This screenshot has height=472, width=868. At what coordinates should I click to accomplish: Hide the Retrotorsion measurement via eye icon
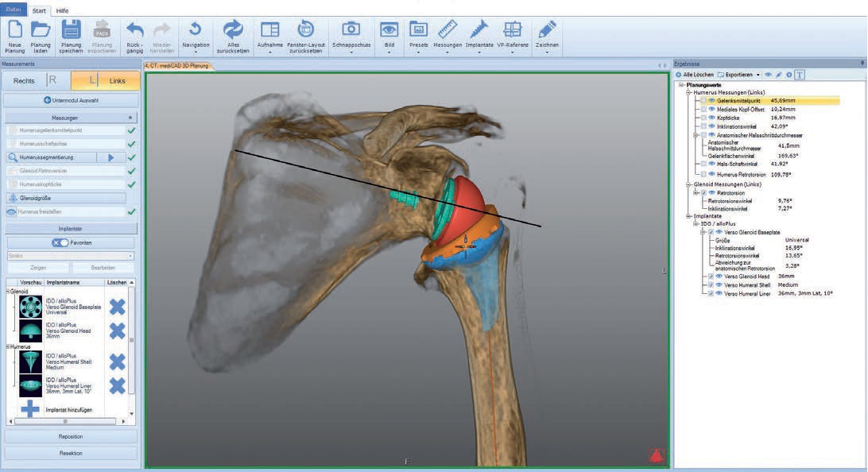[x=712, y=192]
